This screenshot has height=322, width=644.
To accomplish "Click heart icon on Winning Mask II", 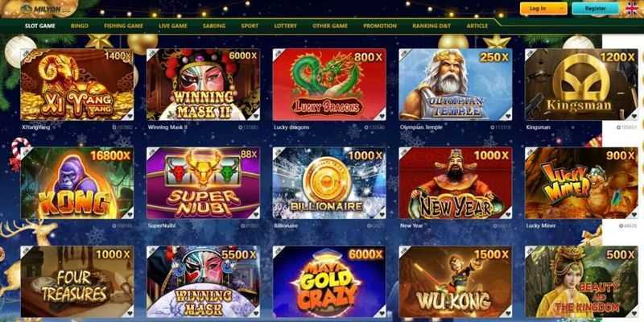I will pos(256,116).
